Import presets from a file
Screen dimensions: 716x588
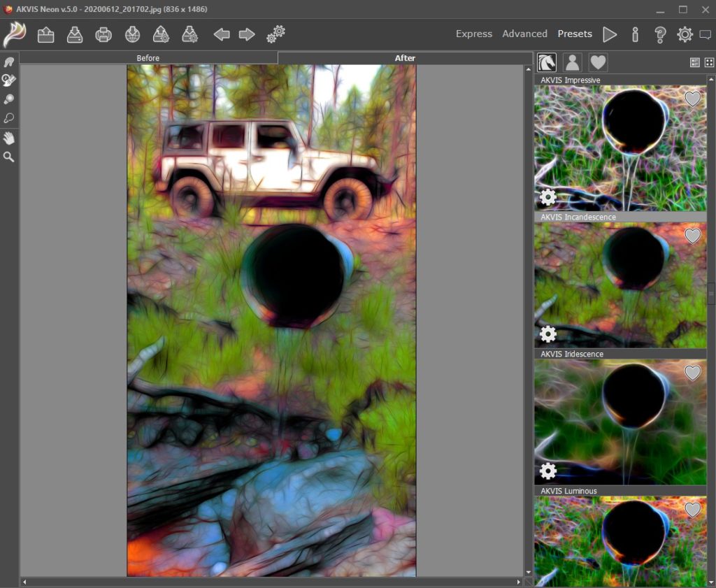click(160, 34)
